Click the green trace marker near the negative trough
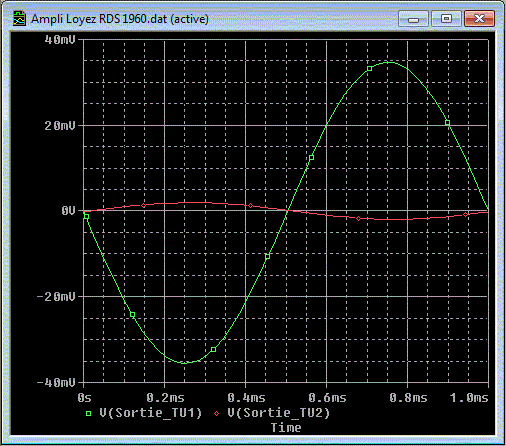The image size is (506, 446). pos(214,349)
